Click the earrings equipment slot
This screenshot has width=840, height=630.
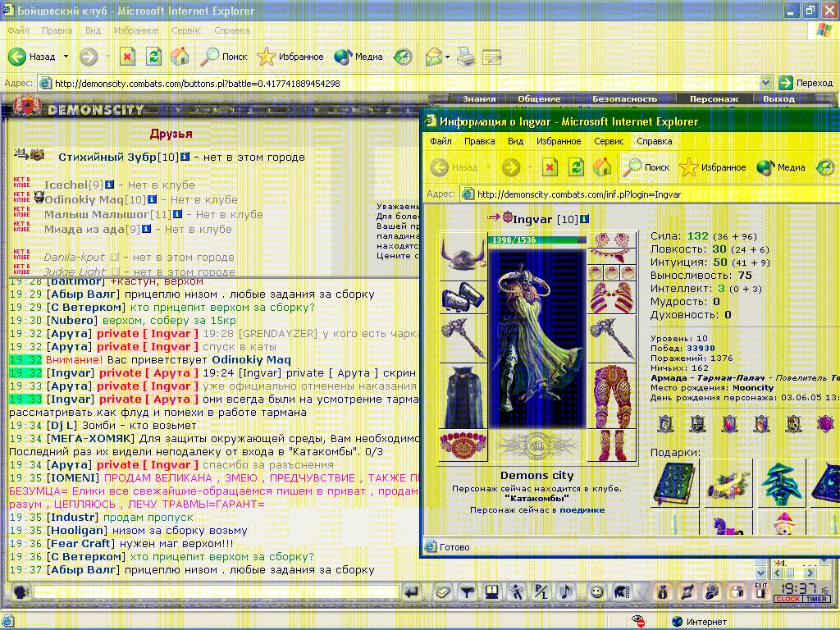tap(612, 240)
